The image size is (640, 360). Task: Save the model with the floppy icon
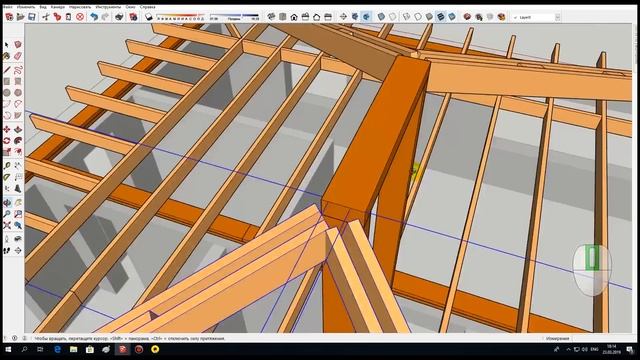pyautogui.click(x=31, y=17)
